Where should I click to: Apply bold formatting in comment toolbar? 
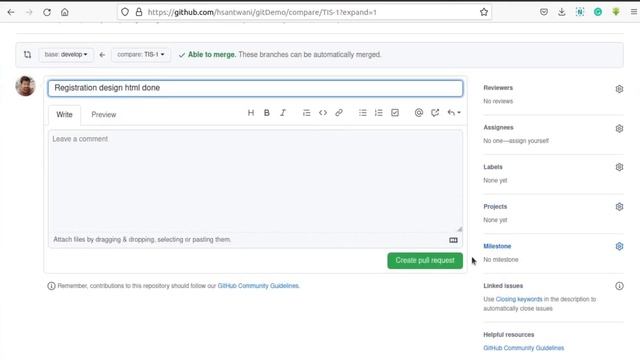[x=267, y=113]
